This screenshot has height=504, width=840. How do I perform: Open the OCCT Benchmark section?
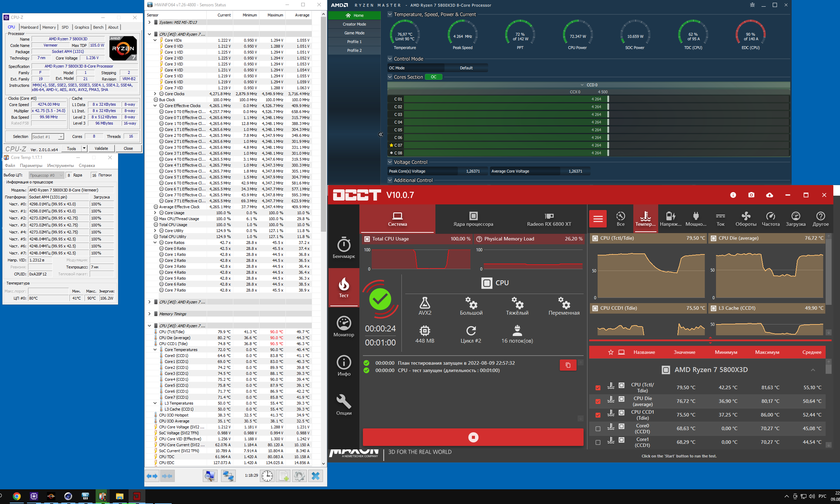tap(344, 248)
